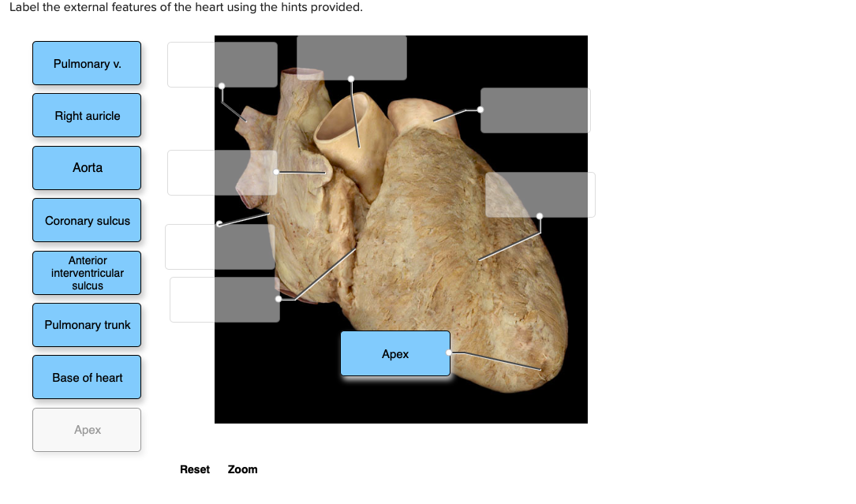Screen dimensions: 856x504
Task: Click the lowest empty drop box on the left
Action: click(x=224, y=299)
